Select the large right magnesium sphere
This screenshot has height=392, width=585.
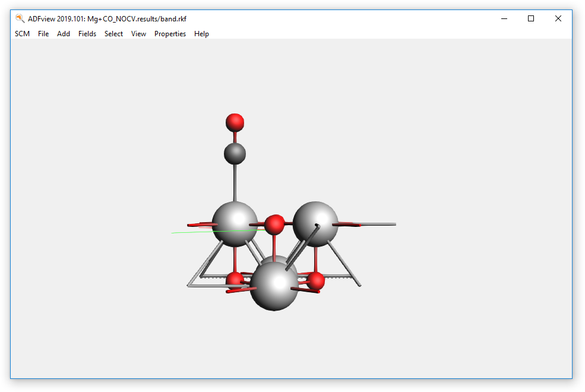click(315, 223)
